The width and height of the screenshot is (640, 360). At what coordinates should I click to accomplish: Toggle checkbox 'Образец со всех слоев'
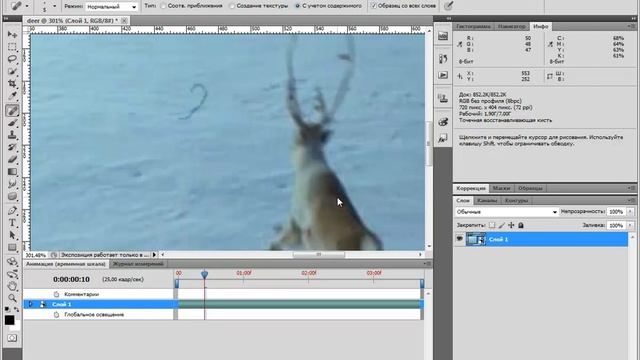pos(373,6)
